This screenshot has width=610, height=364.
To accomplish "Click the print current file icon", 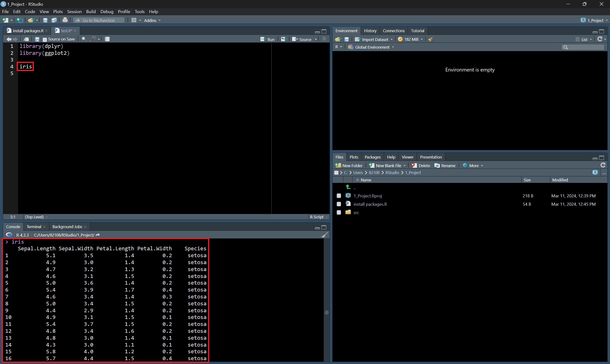I will click(x=65, y=20).
